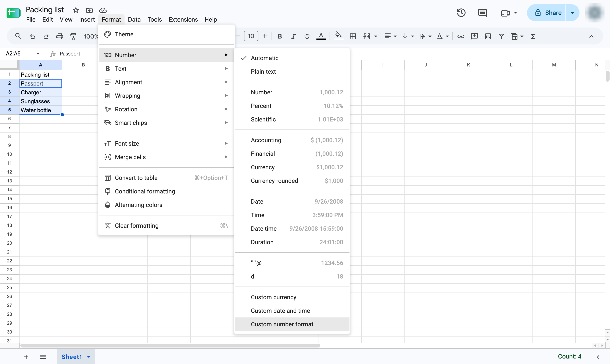This screenshot has width=610, height=364.
Task: Toggle bold formatting in toolbar
Action: (280, 36)
